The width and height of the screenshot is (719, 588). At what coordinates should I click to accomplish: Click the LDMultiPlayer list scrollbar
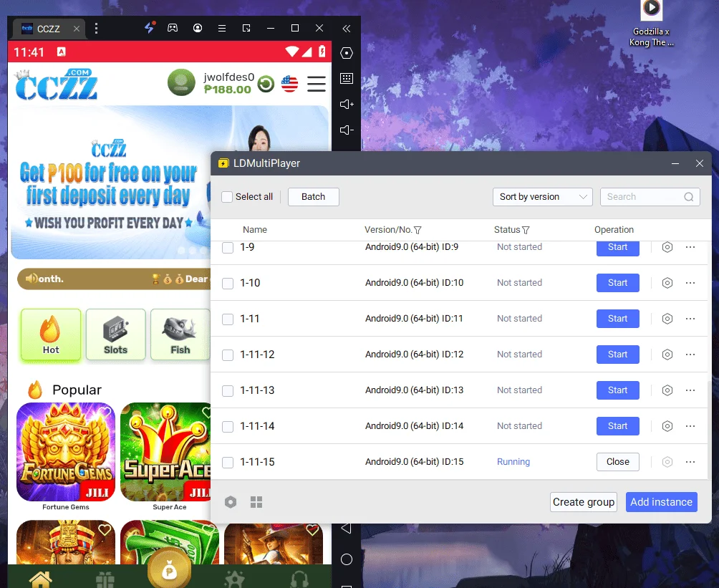tap(710, 429)
